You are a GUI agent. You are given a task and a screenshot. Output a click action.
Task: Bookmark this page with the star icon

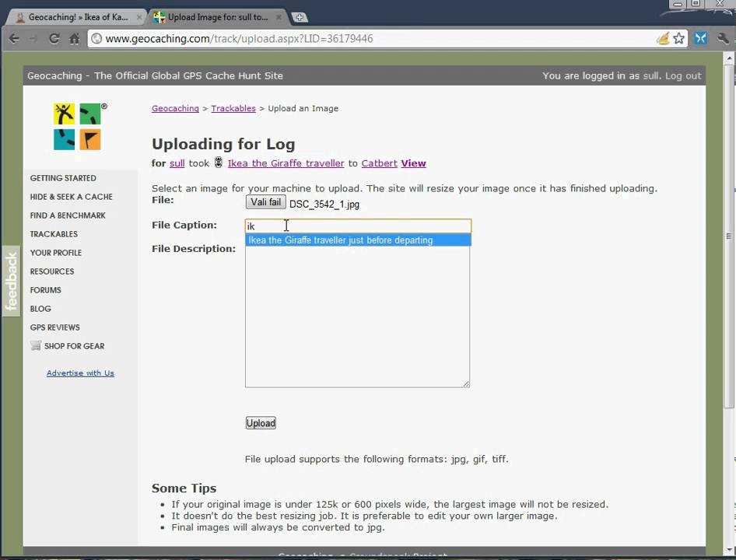click(x=678, y=38)
